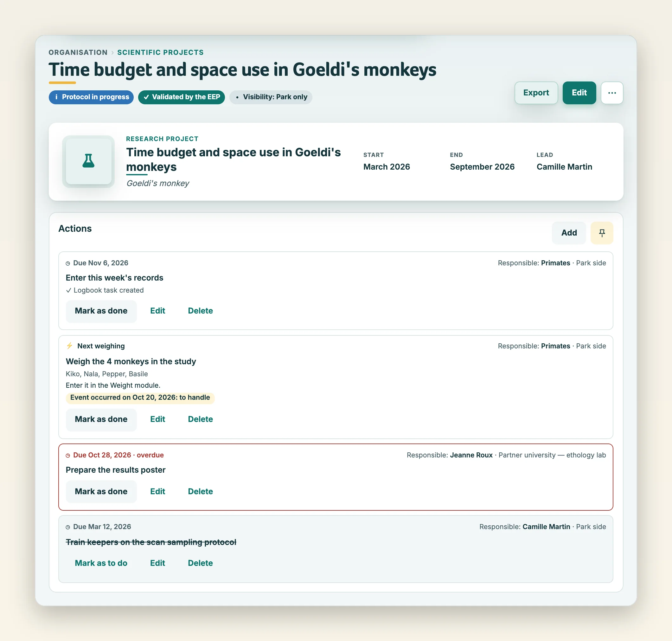Click the 'March 2026' start date

click(387, 167)
